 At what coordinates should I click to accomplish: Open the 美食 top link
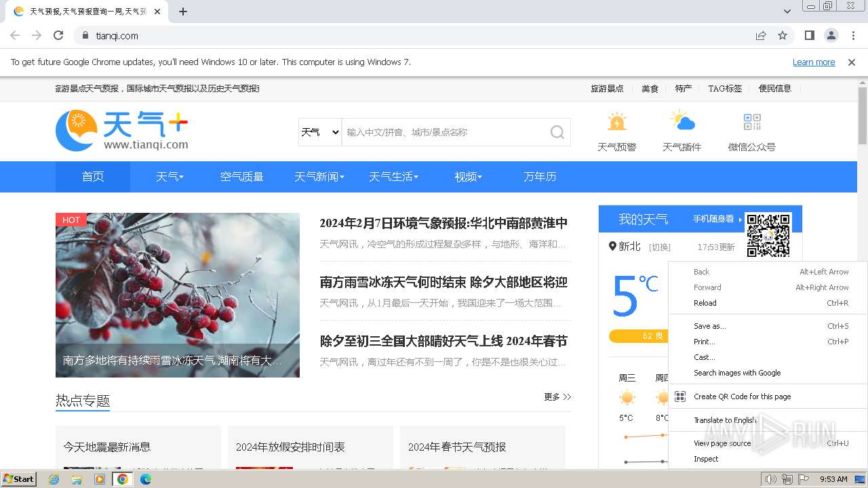point(650,89)
